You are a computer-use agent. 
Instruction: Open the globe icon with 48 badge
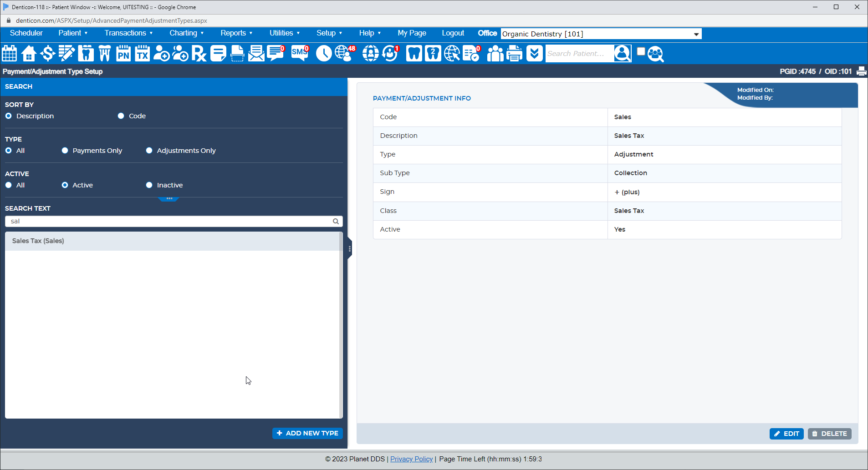(x=345, y=53)
